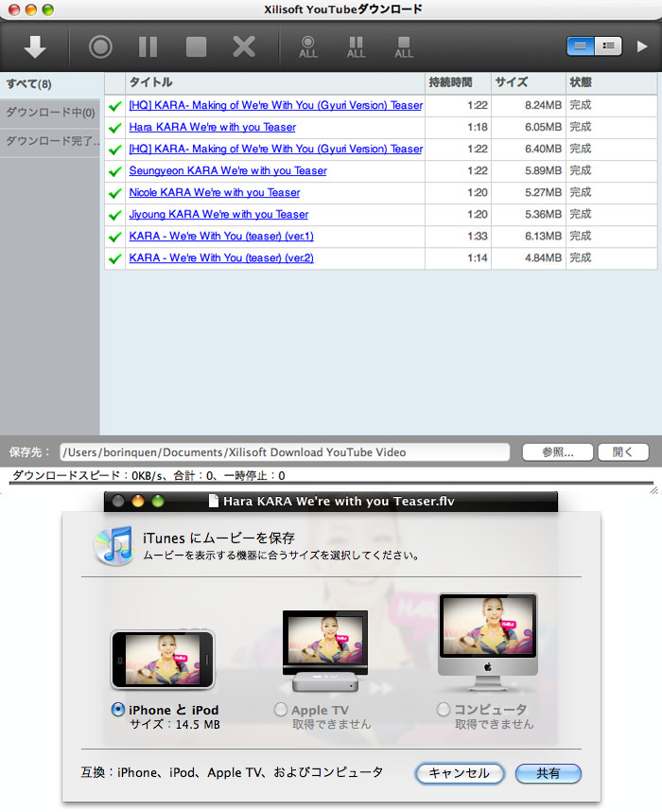Select the すべて(8) category
Viewport: 662px width, 812px height.
tap(50, 84)
